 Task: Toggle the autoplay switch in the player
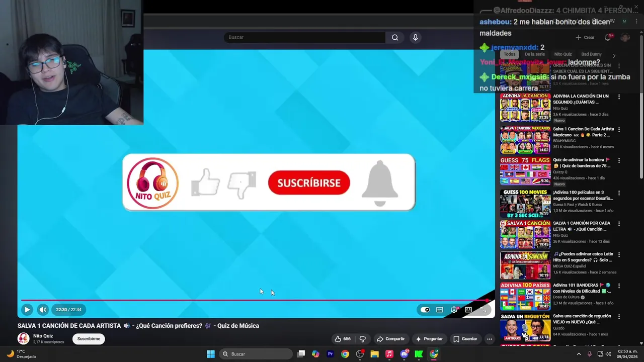click(425, 310)
